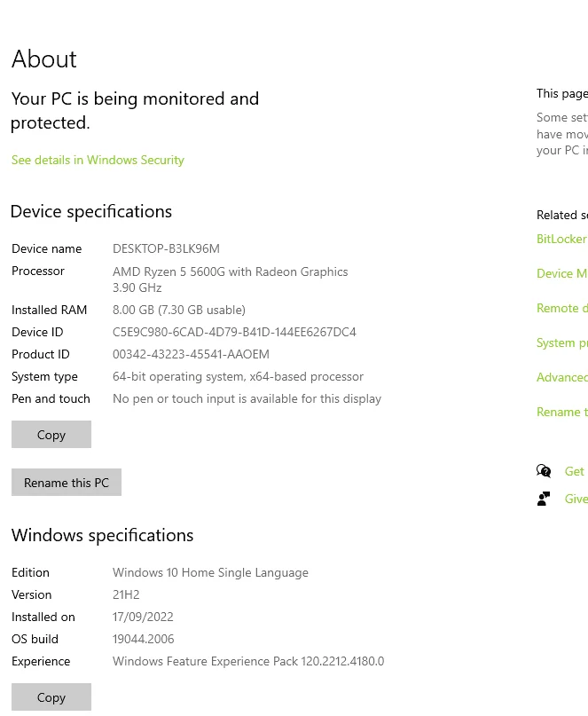Image resolution: width=588 pixels, height=716 pixels.
Task: Select system type 64-bit operating system text
Action: point(238,377)
